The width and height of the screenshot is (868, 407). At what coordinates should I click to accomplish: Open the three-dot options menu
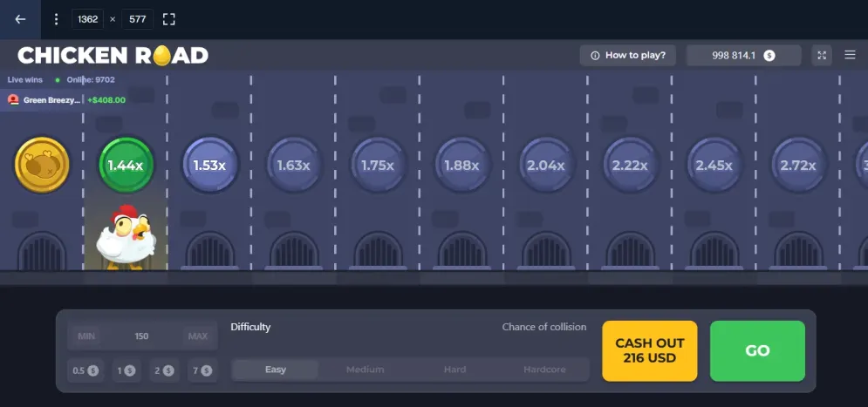(56, 19)
